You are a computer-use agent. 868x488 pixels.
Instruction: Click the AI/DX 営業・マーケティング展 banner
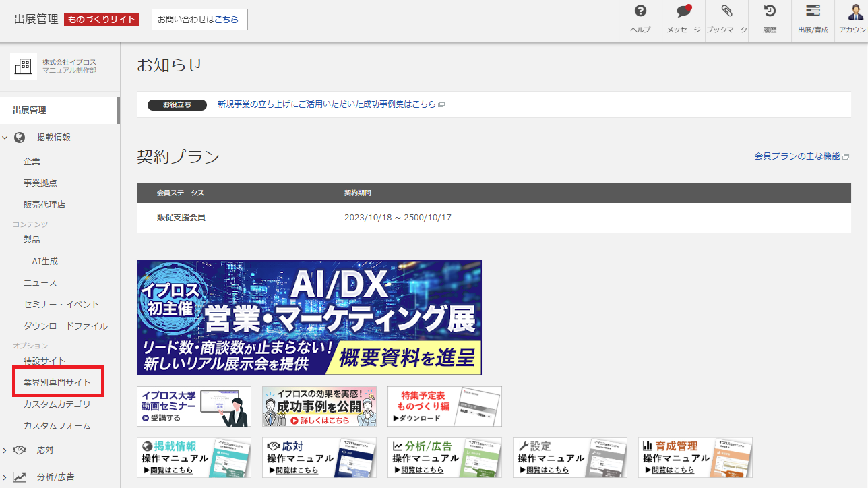pyautogui.click(x=309, y=317)
